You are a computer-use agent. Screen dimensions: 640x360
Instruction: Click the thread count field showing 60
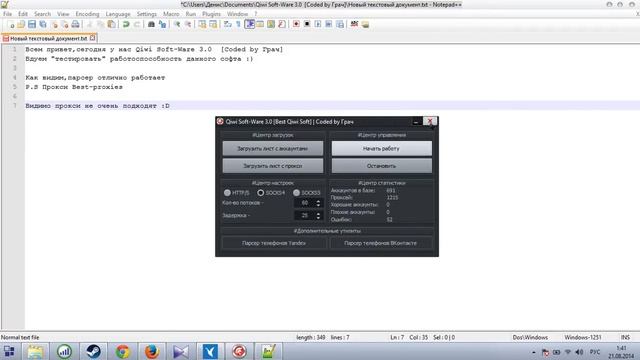[x=304, y=203]
